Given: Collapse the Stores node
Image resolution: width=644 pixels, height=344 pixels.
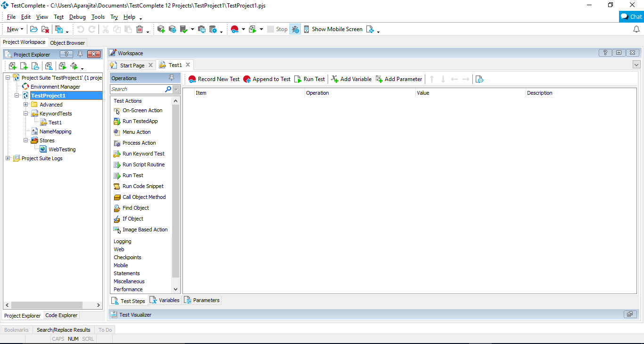Looking at the screenshot, I should [26, 140].
